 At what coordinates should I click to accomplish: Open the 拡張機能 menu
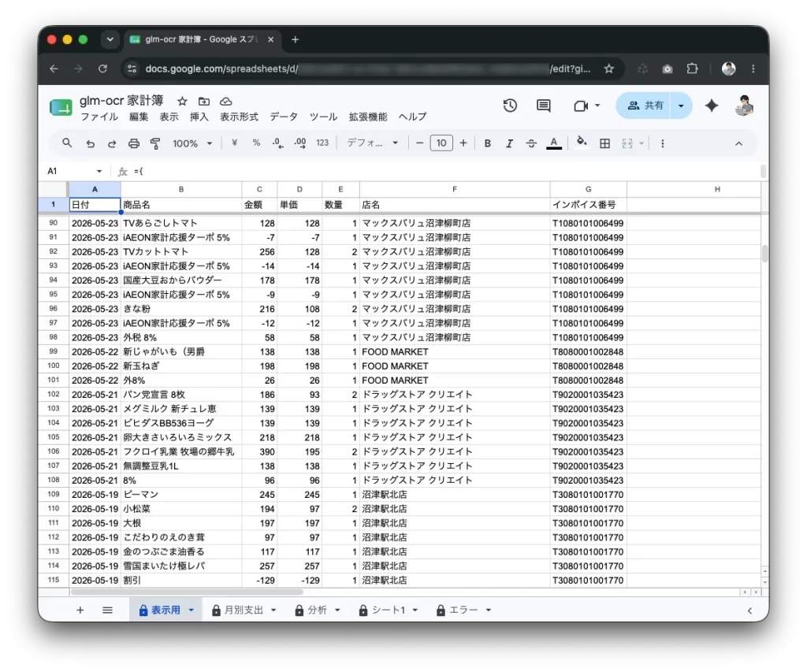[368, 117]
